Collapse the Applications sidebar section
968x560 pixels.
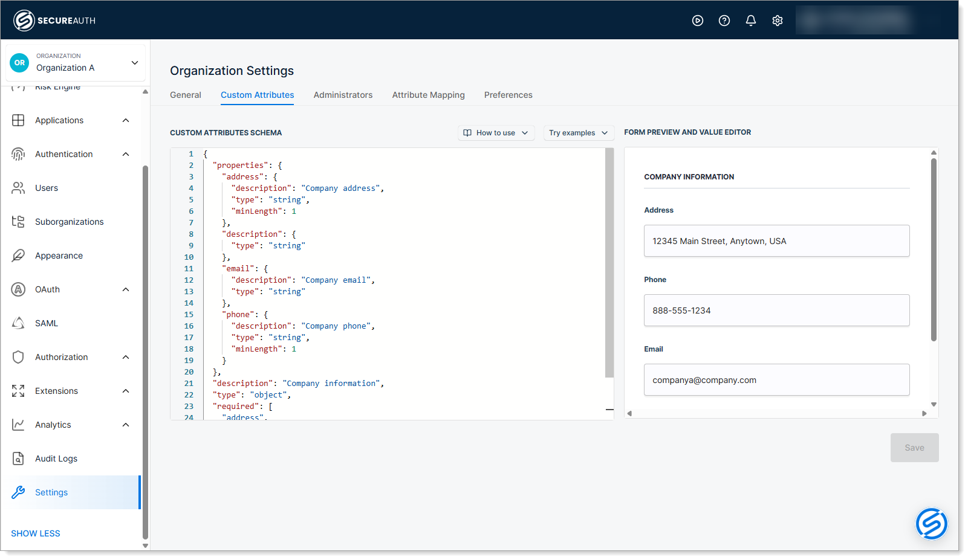pos(126,120)
